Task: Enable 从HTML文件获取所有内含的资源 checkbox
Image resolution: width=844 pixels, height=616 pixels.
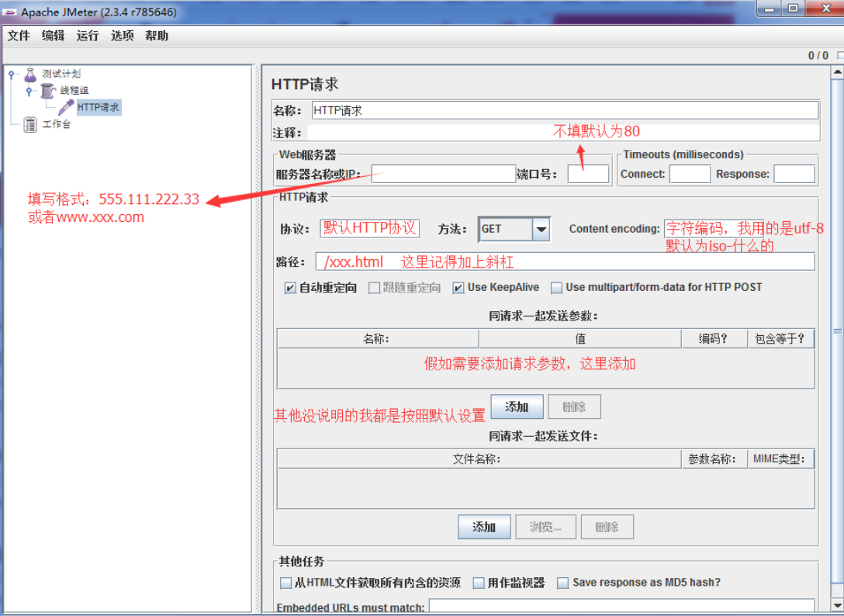Action: tap(285, 583)
